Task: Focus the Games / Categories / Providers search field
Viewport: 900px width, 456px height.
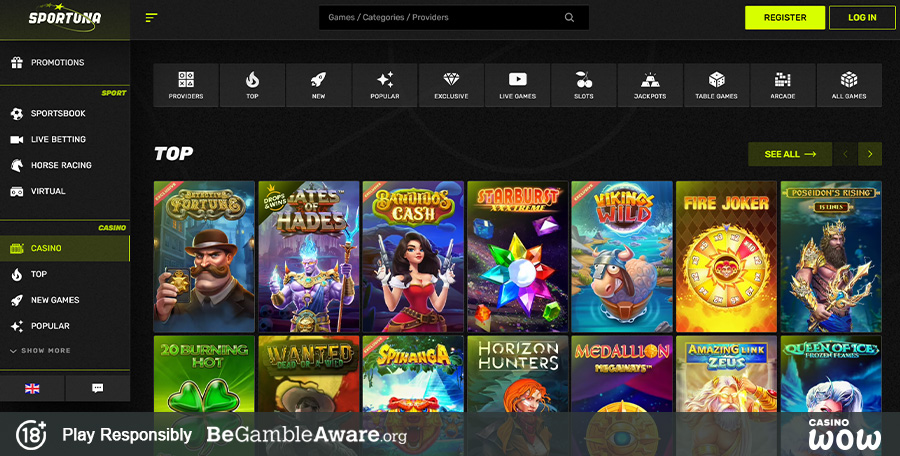Action: click(x=454, y=18)
